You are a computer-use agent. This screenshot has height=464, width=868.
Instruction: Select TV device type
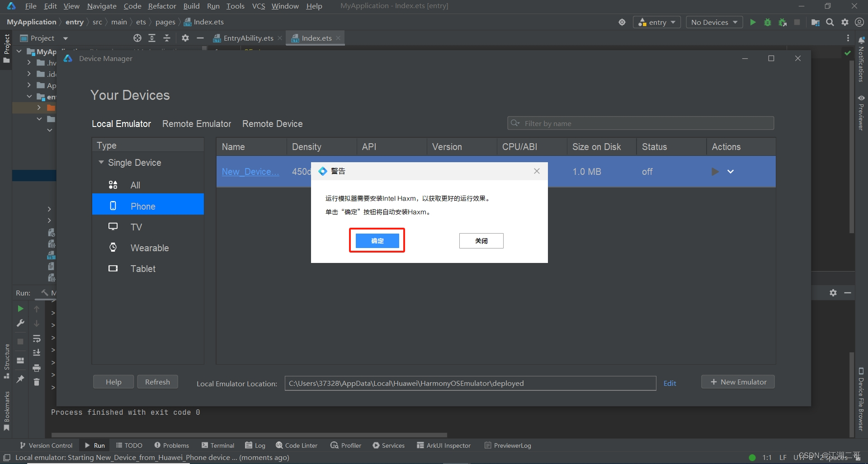point(148,227)
